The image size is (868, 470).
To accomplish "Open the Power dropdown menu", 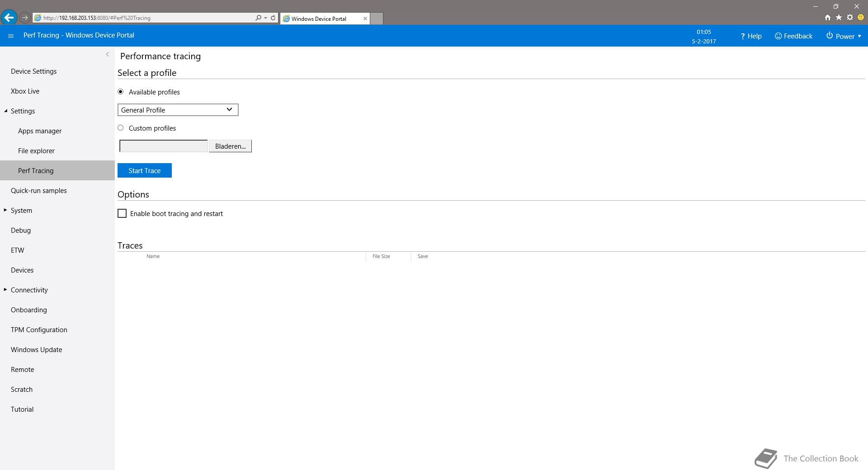I will point(844,36).
